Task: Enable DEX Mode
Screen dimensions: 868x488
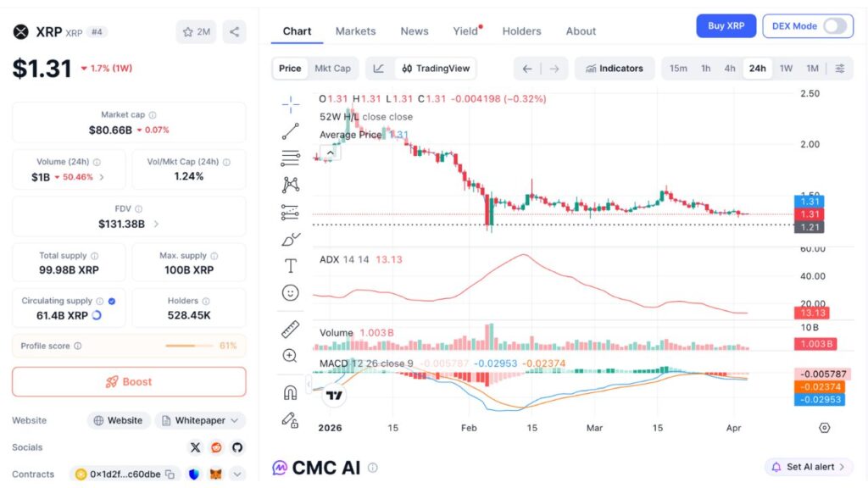Action: click(x=835, y=26)
